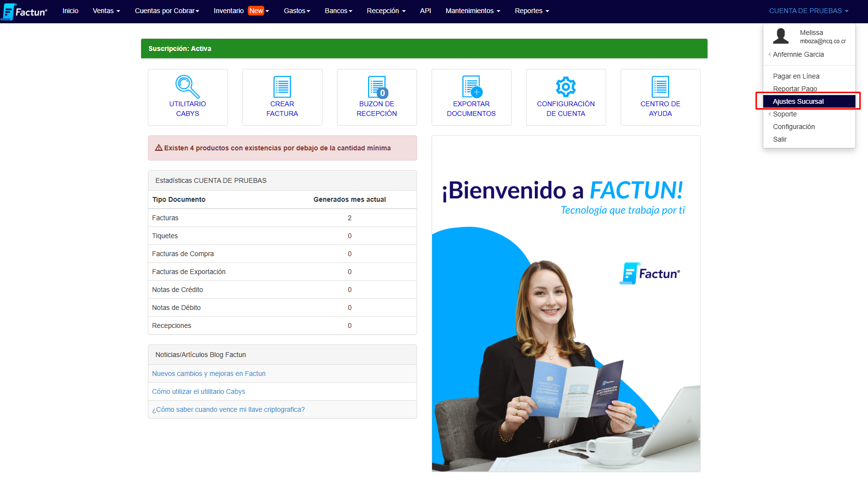Click the Facturas count value 2

click(350, 218)
